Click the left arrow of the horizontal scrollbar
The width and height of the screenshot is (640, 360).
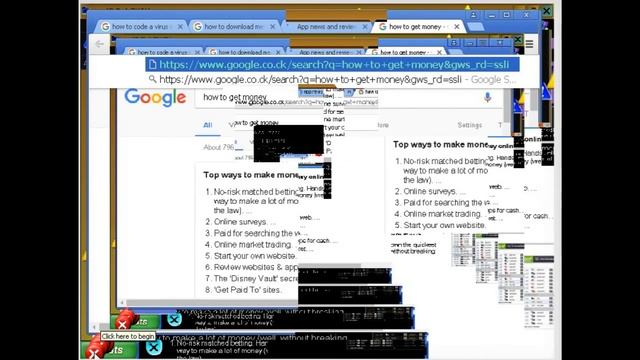tap(122, 302)
